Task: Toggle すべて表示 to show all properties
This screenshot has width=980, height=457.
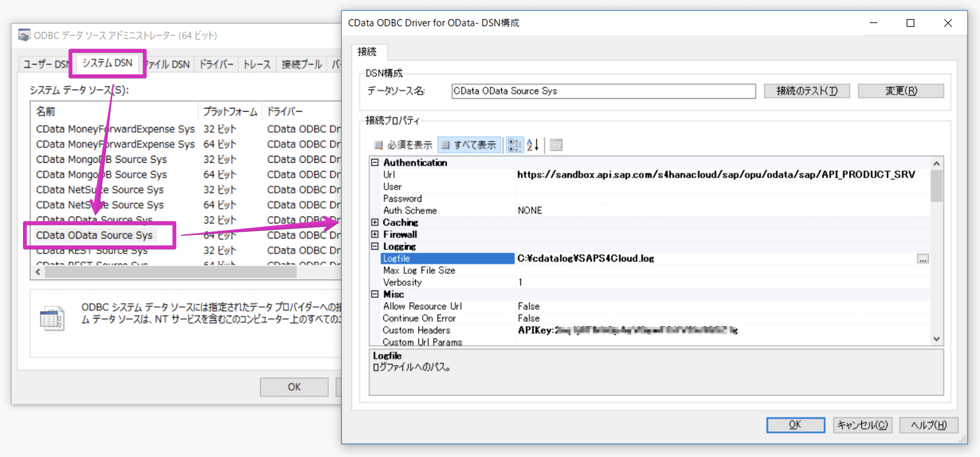Action: point(470,145)
